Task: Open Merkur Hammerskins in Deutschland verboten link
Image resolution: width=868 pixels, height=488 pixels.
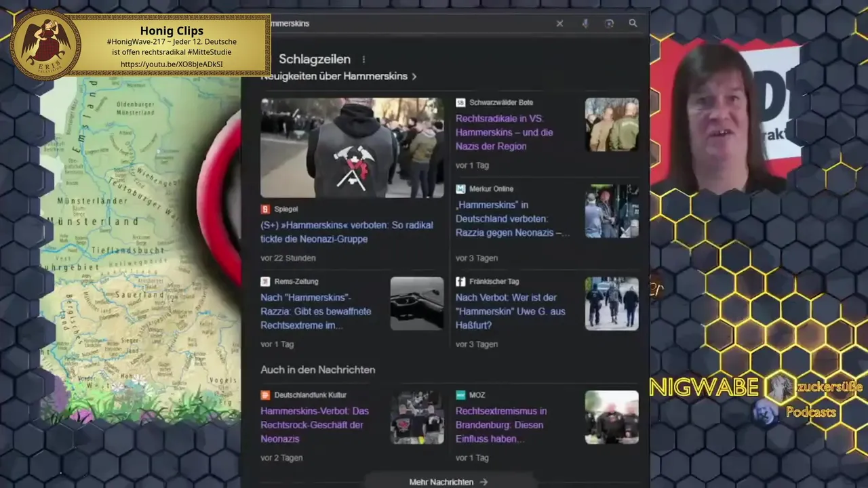Action: point(512,219)
